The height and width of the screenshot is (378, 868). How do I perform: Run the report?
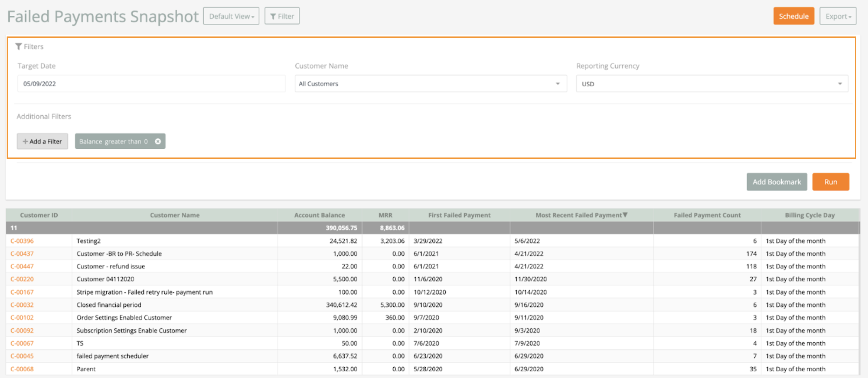tap(831, 182)
